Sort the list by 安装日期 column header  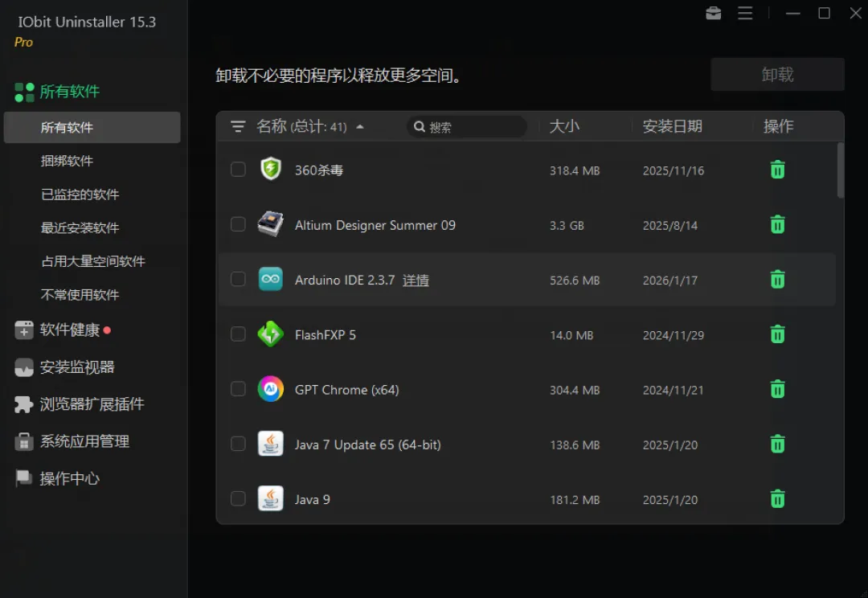[x=672, y=126]
